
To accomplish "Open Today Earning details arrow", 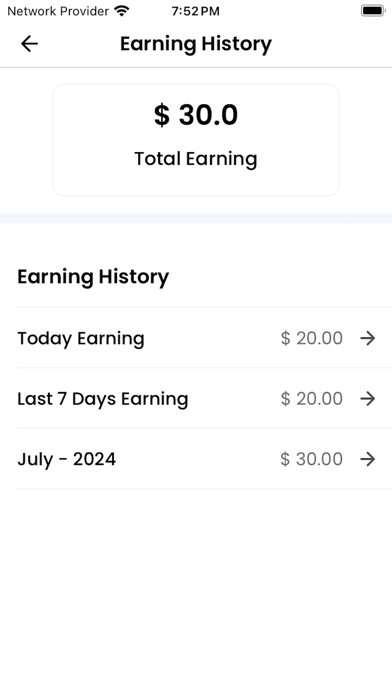I will pos(368,338).
